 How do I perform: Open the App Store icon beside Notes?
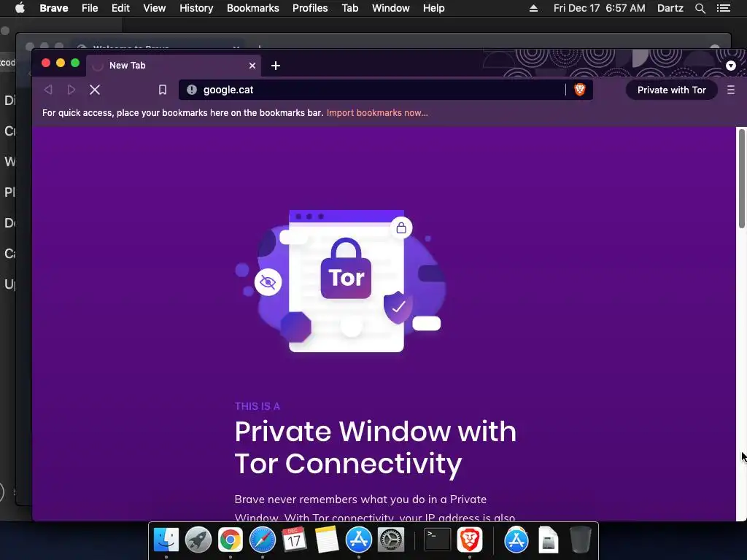358,540
